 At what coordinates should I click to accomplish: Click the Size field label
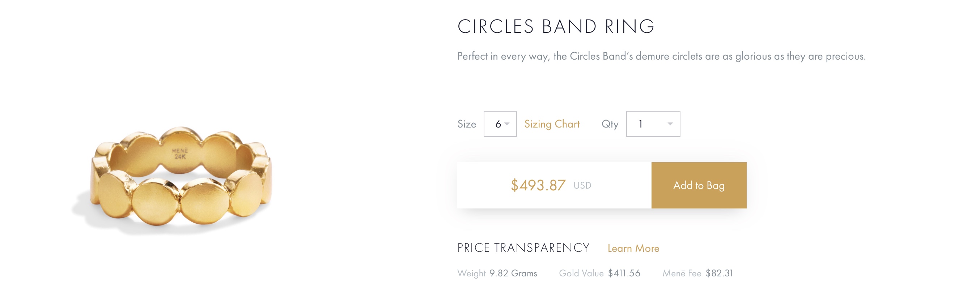pyautogui.click(x=466, y=124)
